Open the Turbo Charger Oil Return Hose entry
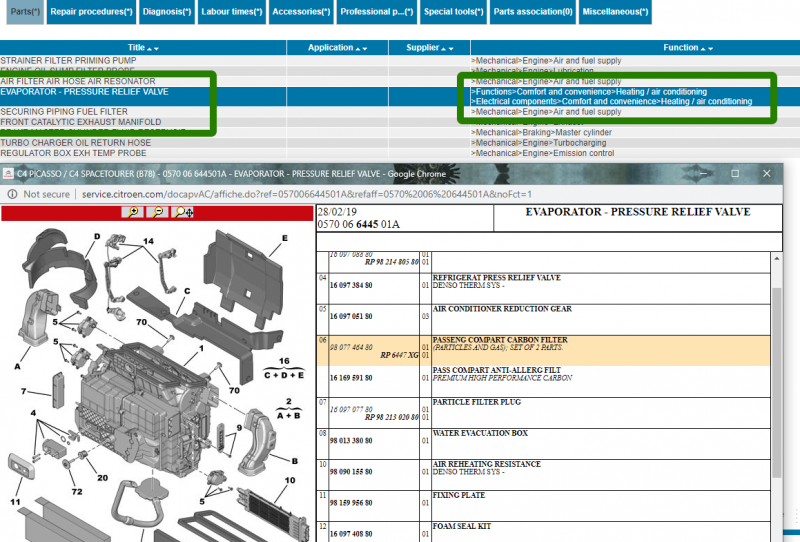 [75, 143]
